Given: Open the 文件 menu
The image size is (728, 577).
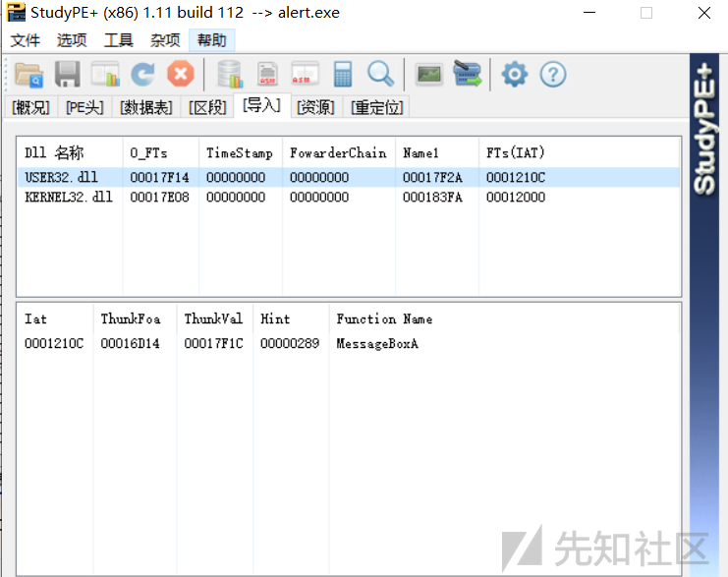Looking at the screenshot, I should [26, 40].
